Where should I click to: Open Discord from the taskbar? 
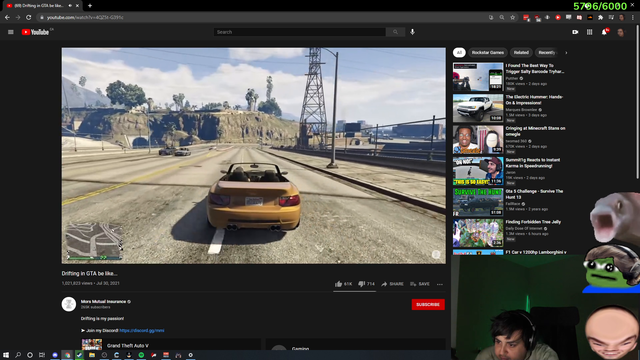coord(55,355)
